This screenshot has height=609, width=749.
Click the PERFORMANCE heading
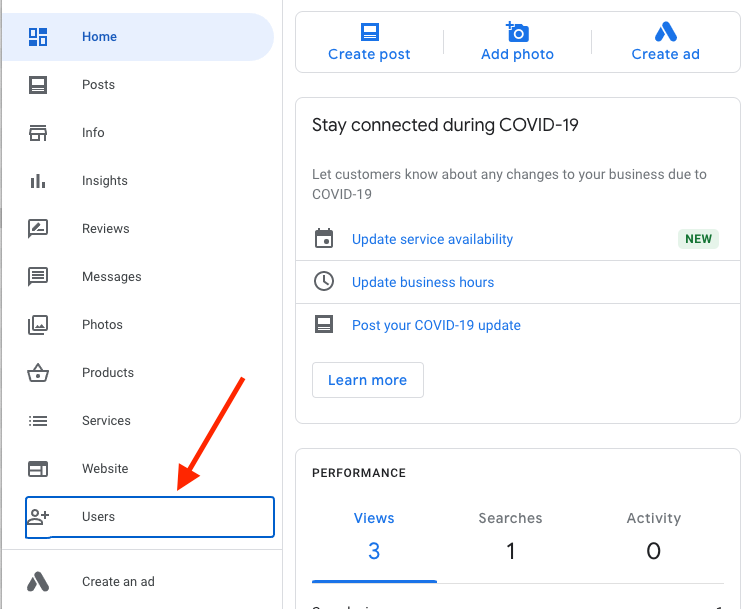[x=359, y=473]
